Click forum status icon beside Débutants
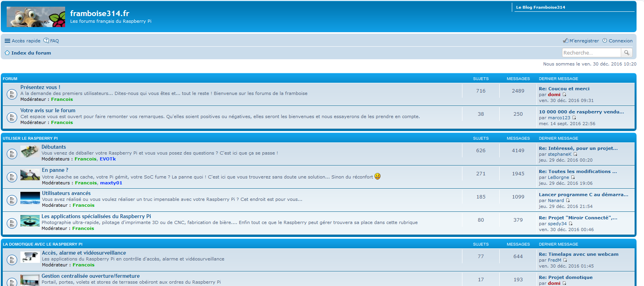This screenshot has width=644, height=286. [x=12, y=154]
